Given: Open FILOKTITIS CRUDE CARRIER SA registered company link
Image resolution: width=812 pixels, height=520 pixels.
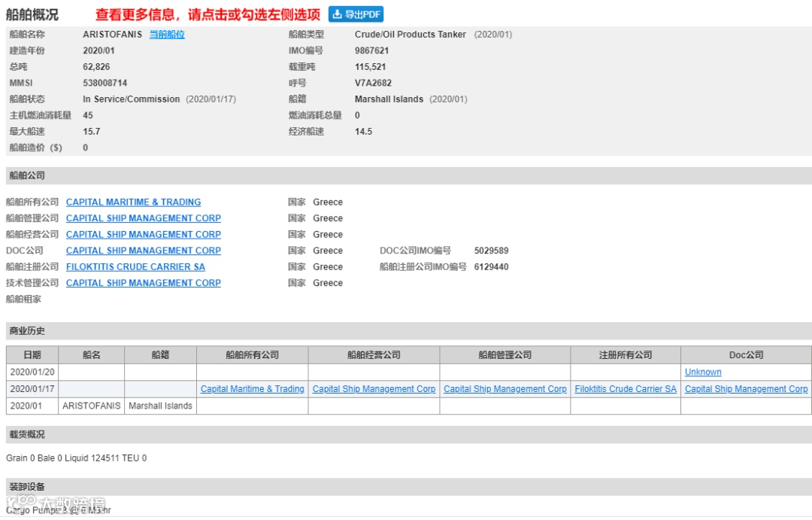Looking at the screenshot, I should (135, 267).
